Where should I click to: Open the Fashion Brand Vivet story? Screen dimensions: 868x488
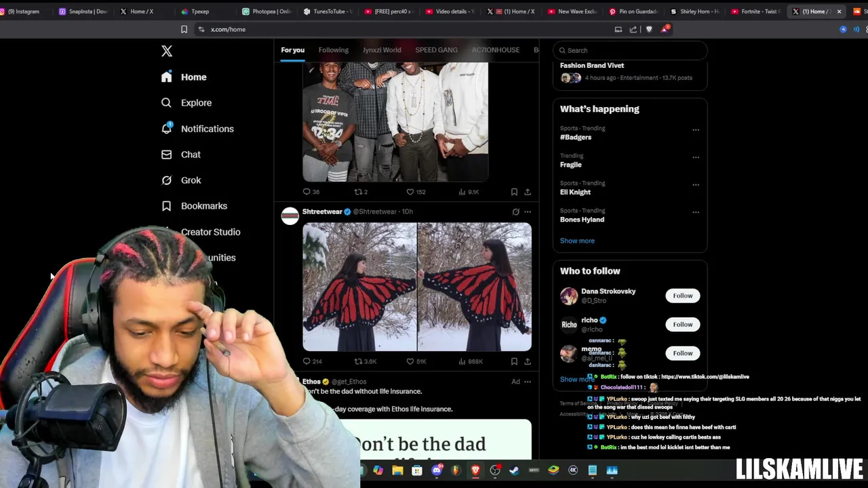[630, 72]
